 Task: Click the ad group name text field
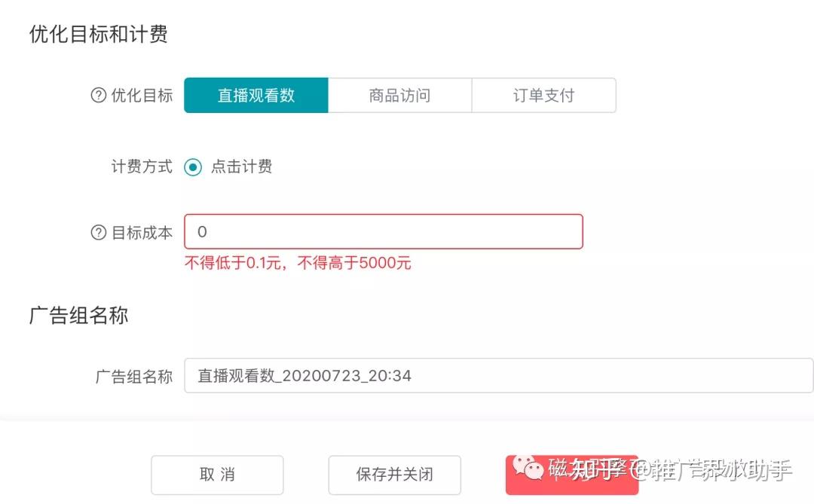pos(497,375)
